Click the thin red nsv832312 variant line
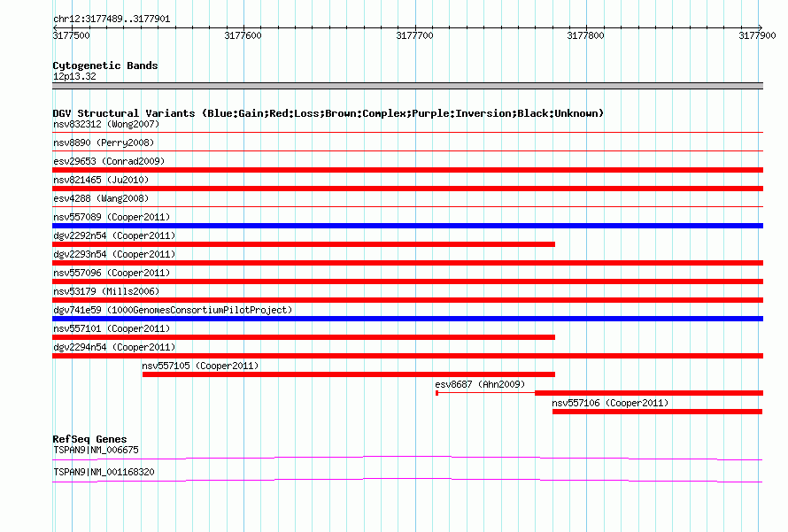788x532 pixels. pos(407,132)
